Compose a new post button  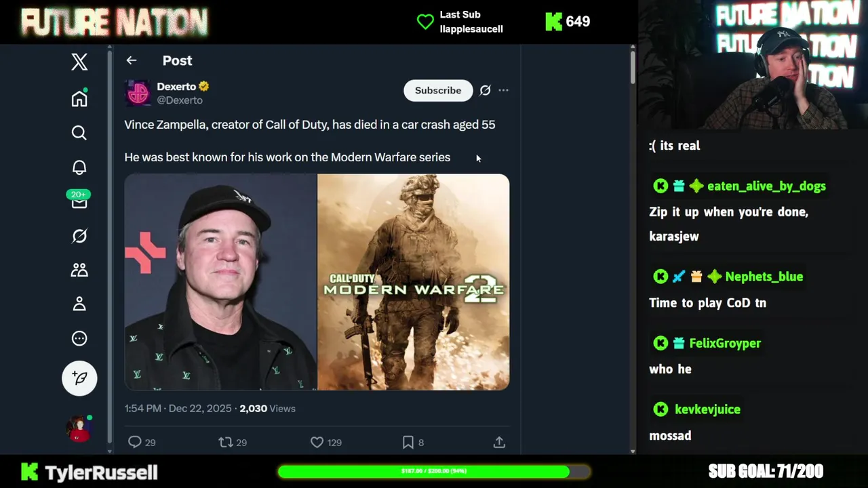79,378
